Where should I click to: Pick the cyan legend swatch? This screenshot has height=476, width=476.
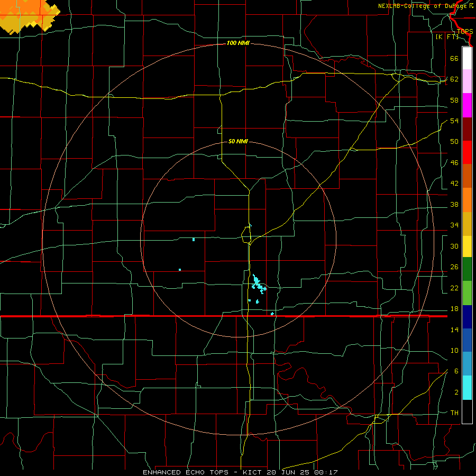[467, 388]
